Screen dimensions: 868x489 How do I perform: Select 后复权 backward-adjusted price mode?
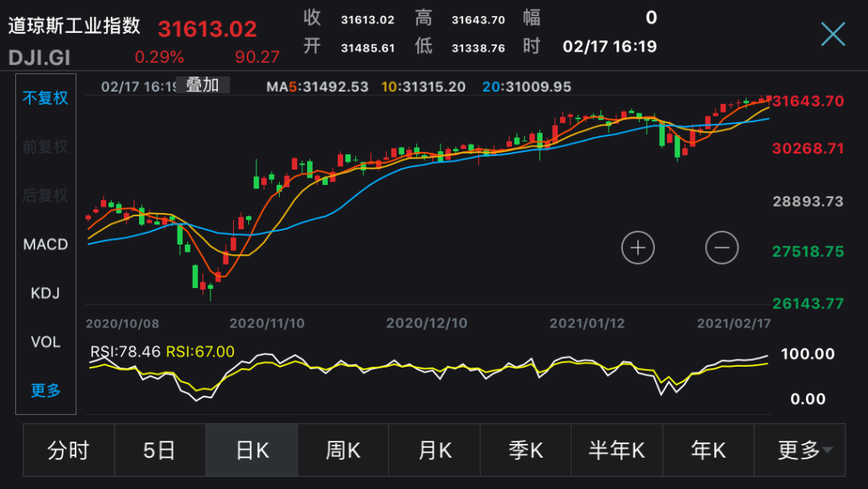coord(45,195)
